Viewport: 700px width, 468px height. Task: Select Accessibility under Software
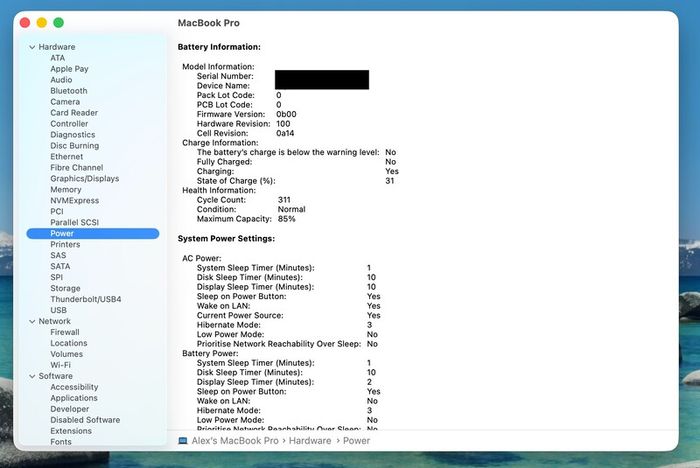click(x=74, y=387)
